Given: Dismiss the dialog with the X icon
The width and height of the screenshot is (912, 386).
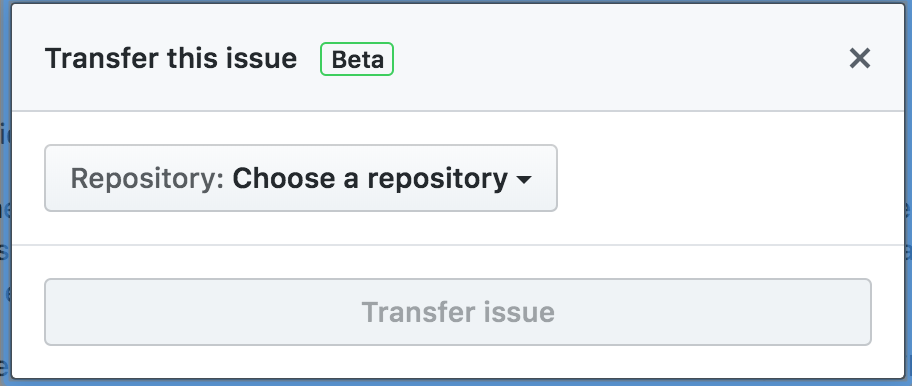Looking at the screenshot, I should 859,59.
